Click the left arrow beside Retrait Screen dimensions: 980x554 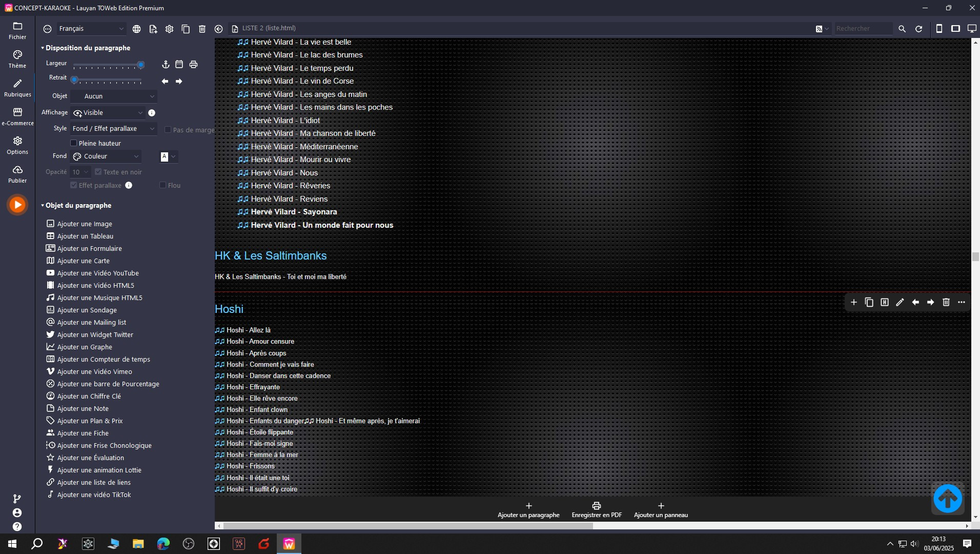tap(165, 81)
